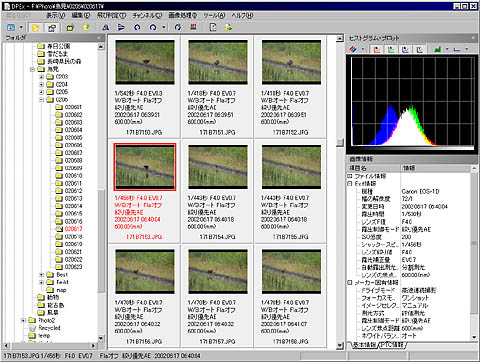Open the axis scale dropdown arrow
This screenshot has width=480, height=362.
point(467,49)
